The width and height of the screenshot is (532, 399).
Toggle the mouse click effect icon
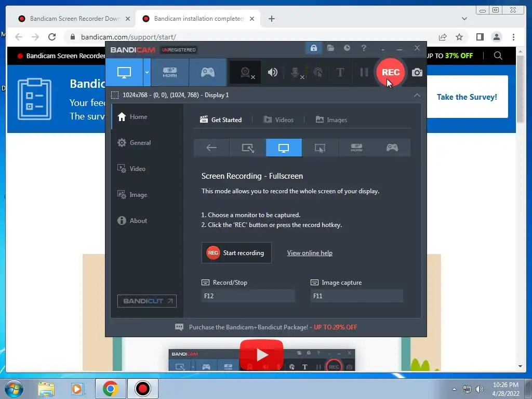318,72
